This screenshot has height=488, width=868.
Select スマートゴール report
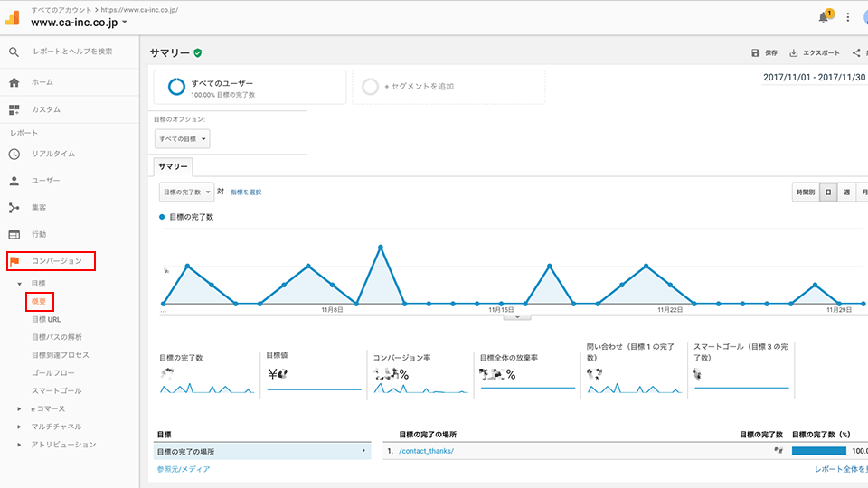[x=56, y=390]
